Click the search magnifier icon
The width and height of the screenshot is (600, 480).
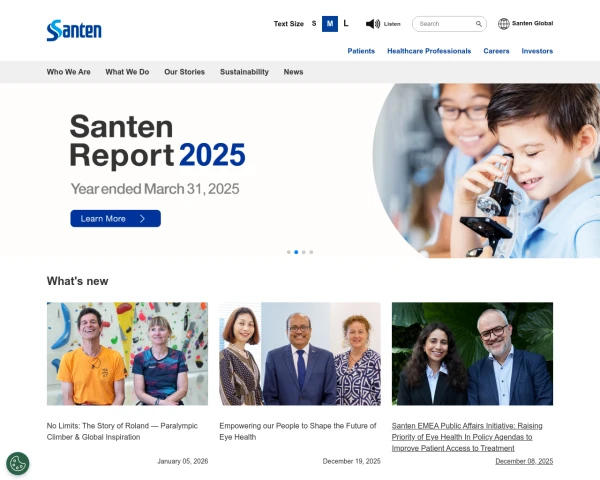click(479, 24)
